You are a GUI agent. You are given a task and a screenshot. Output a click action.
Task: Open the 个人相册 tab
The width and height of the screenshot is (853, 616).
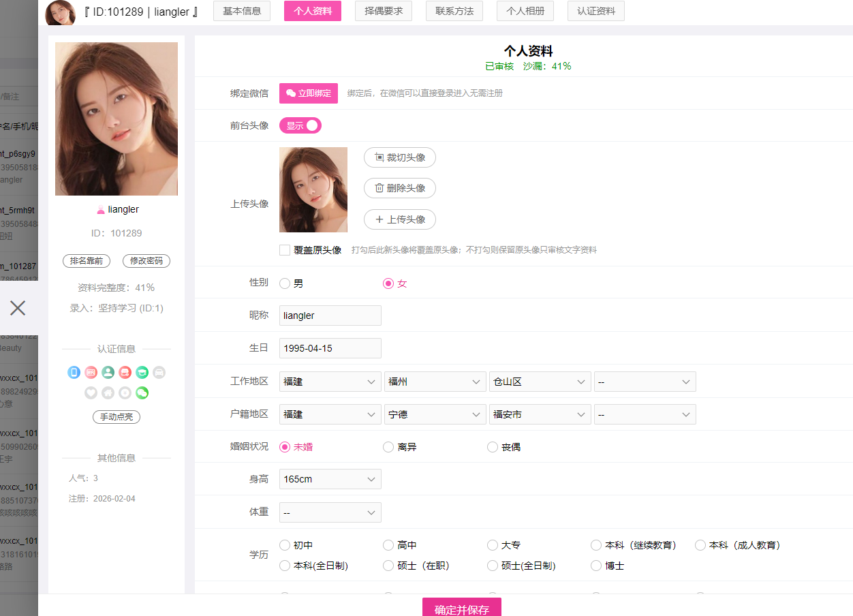(x=525, y=11)
